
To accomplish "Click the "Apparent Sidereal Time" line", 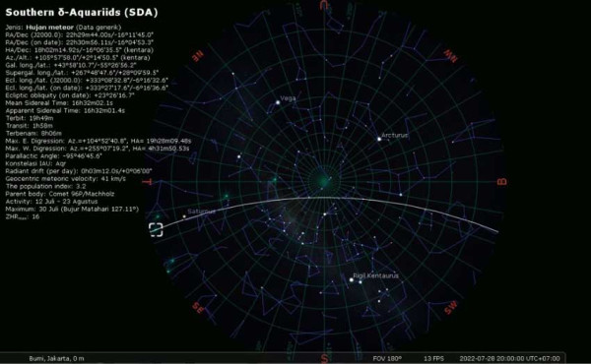I will point(65,110).
